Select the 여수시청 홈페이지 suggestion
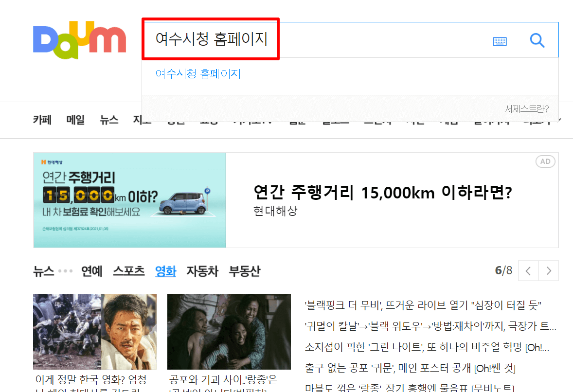 (x=198, y=74)
